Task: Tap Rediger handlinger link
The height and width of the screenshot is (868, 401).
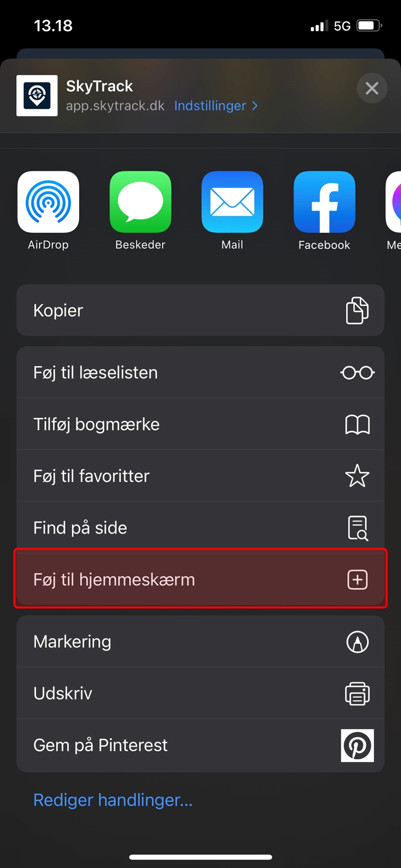Action: [x=113, y=800]
